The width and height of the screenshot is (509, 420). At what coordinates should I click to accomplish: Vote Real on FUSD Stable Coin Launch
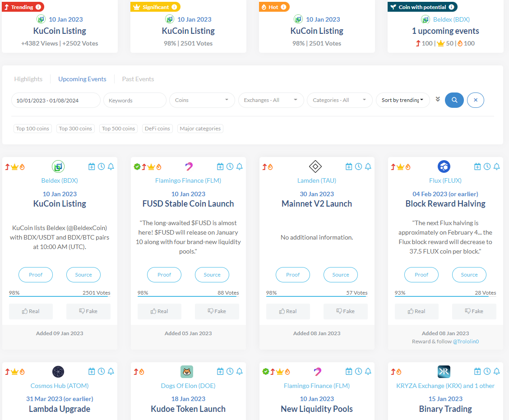pyautogui.click(x=159, y=311)
